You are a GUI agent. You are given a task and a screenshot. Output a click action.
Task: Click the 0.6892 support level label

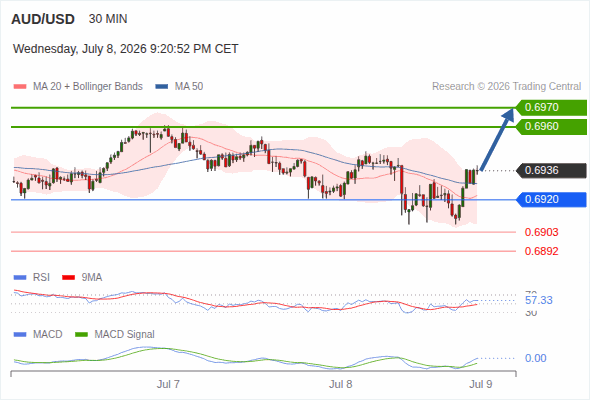pos(541,251)
